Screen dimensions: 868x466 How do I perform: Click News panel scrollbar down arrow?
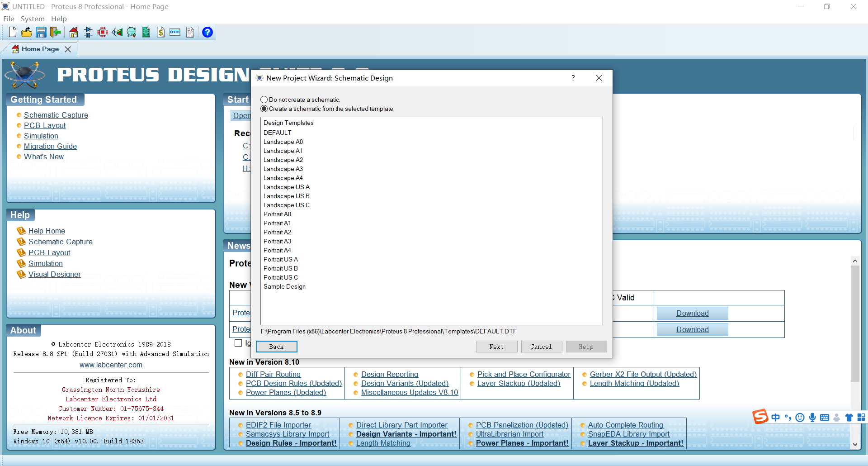tap(855, 444)
